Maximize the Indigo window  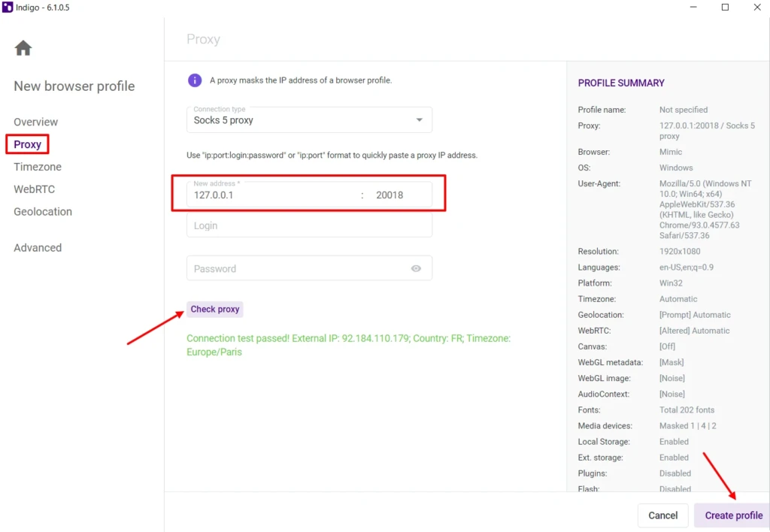point(725,8)
